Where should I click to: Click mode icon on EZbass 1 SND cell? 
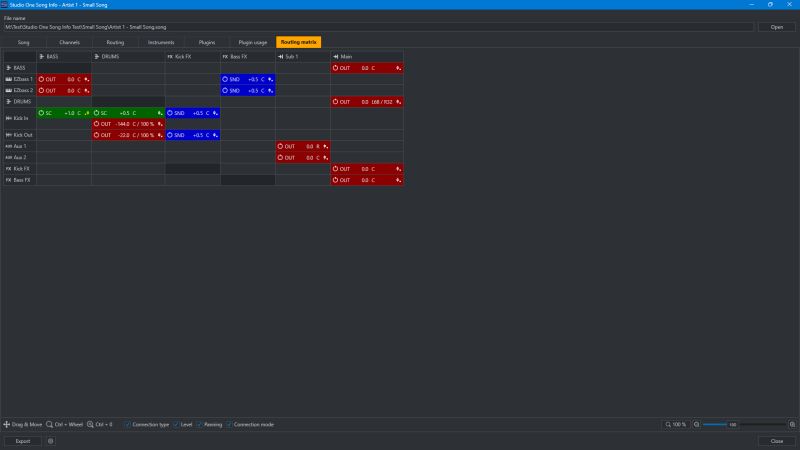click(270, 80)
